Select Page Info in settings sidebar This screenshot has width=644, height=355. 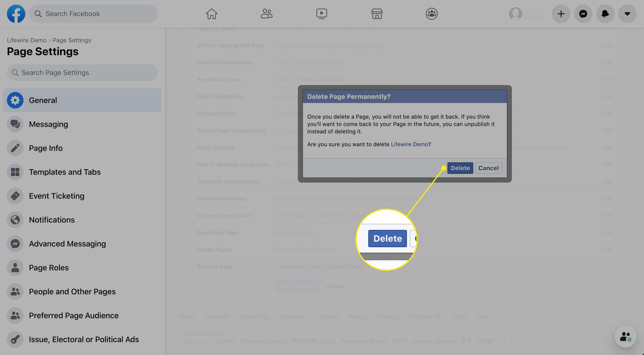[x=82, y=148]
